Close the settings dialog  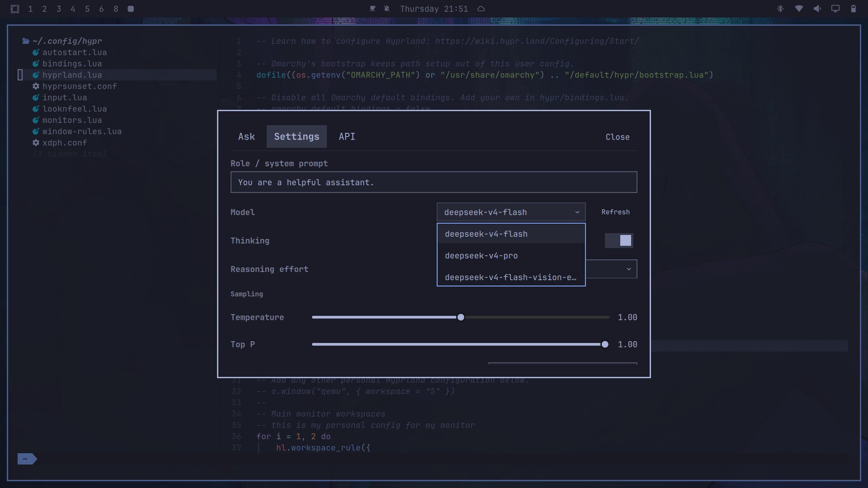[618, 137]
